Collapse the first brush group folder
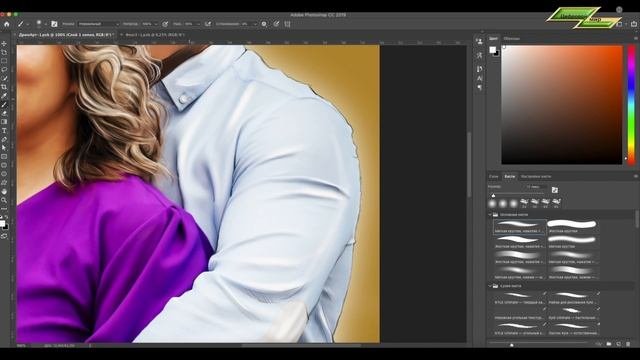Screen dimensions: 640x360 pos(490,214)
